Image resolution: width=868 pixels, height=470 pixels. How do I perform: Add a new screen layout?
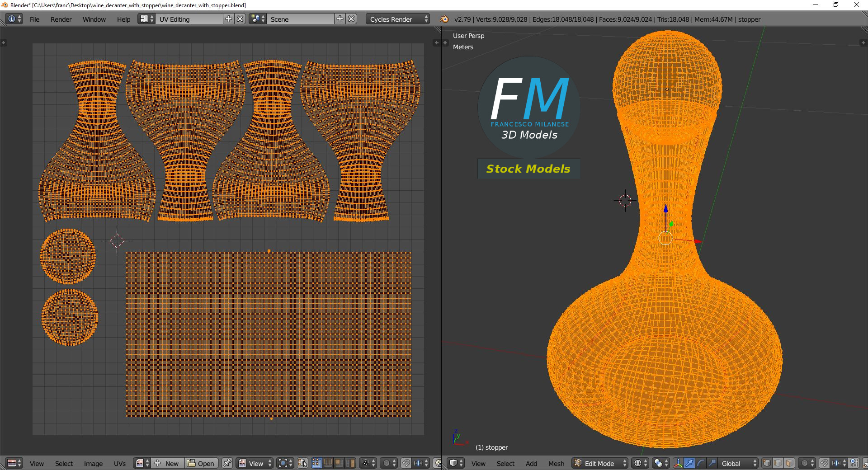[229, 19]
